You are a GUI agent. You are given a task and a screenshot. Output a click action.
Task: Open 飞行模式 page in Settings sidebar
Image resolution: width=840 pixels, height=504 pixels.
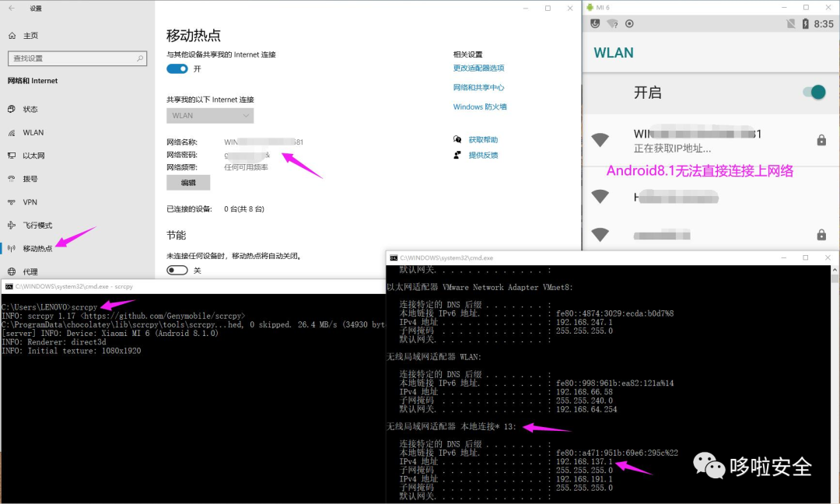coord(37,226)
